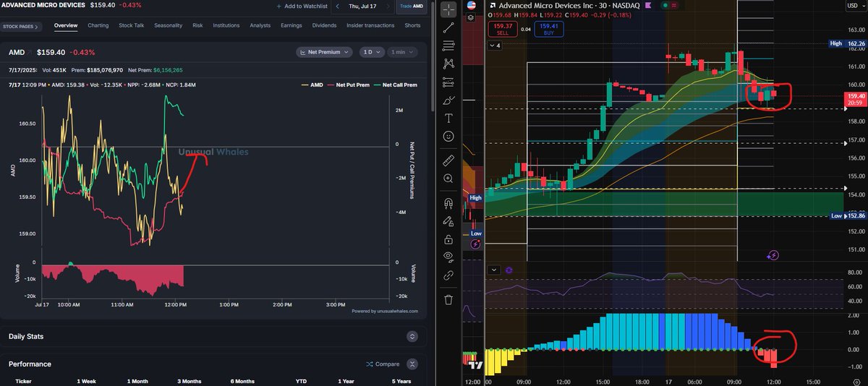Open the Risk tab
This screenshot has height=386, width=868.
[x=197, y=25]
